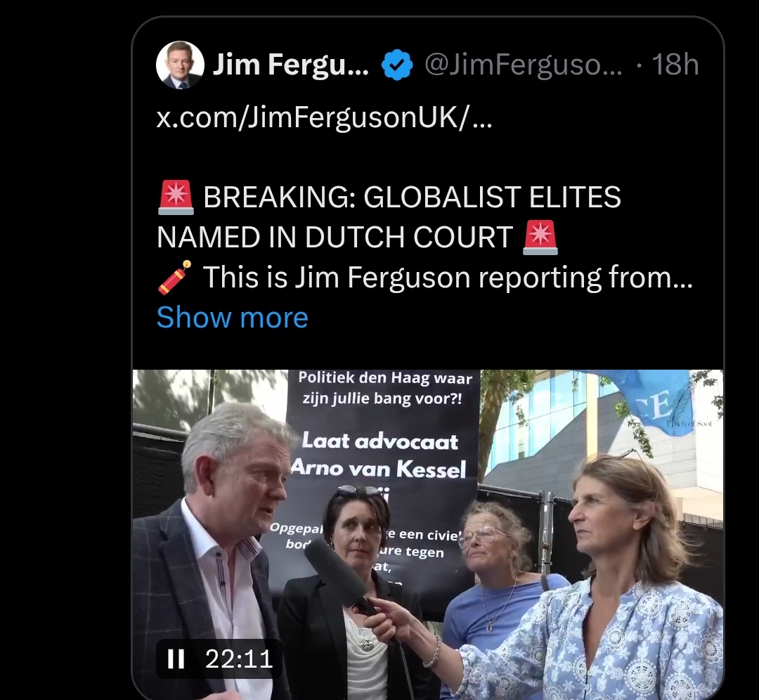Open the Jim Fergu... display name
This screenshot has height=700, width=759.
tap(291, 65)
